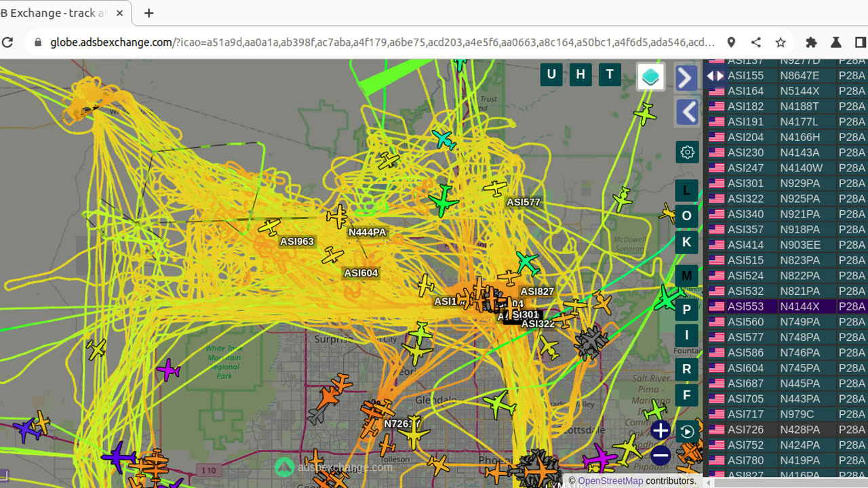868x488 pixels.
Task: Select ASI340 row in aircraft list
Action: [x=787, y=214]
